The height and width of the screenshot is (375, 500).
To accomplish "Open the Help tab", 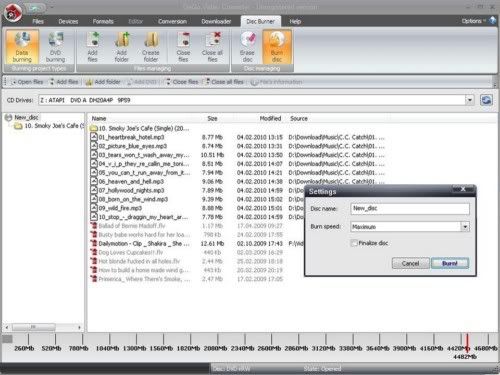I will tap(295, 21).
